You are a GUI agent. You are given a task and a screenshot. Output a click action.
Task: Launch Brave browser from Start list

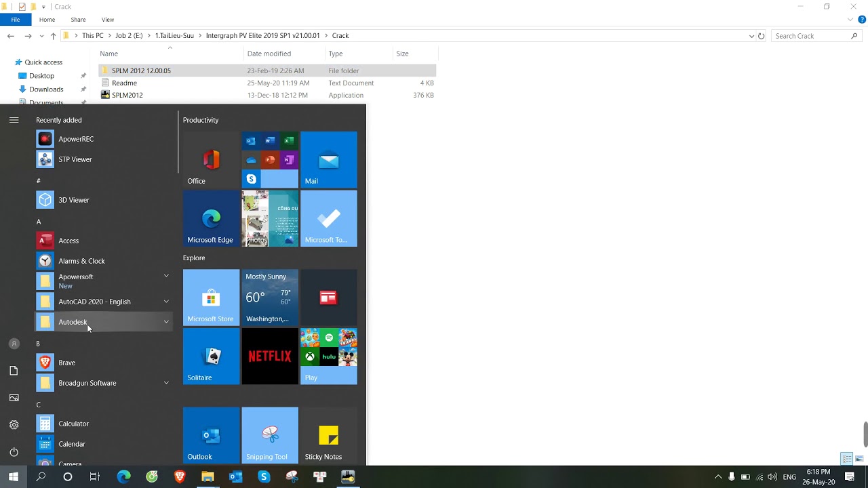(104, 363)
